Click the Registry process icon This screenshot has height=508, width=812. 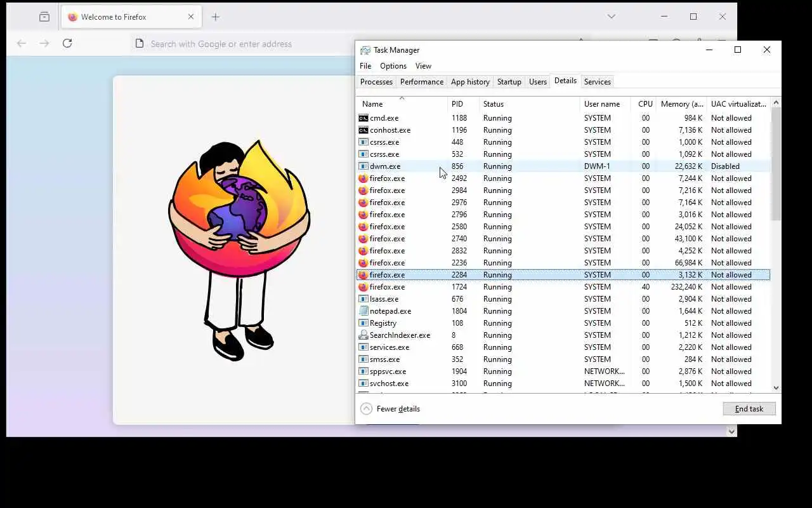click(363, 323)
